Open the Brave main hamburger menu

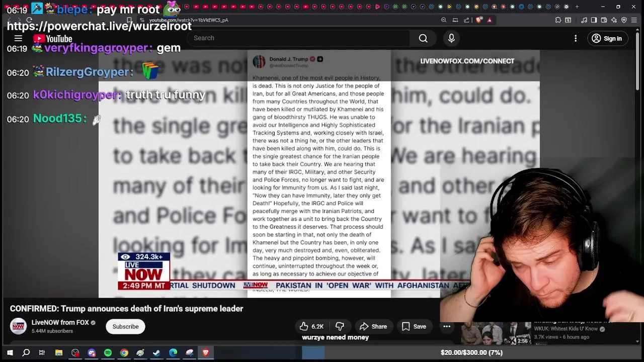pos(634,20)
